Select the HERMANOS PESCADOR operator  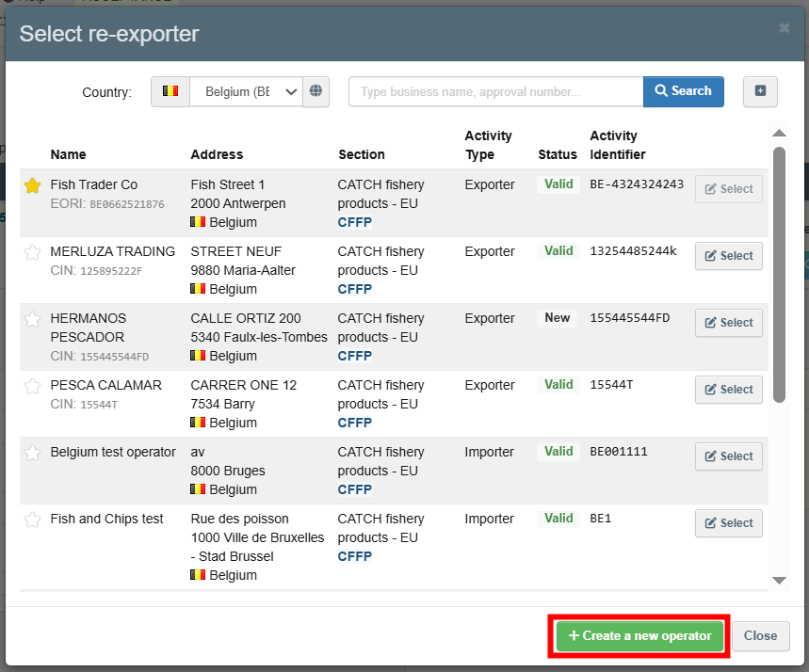point(728,323)
